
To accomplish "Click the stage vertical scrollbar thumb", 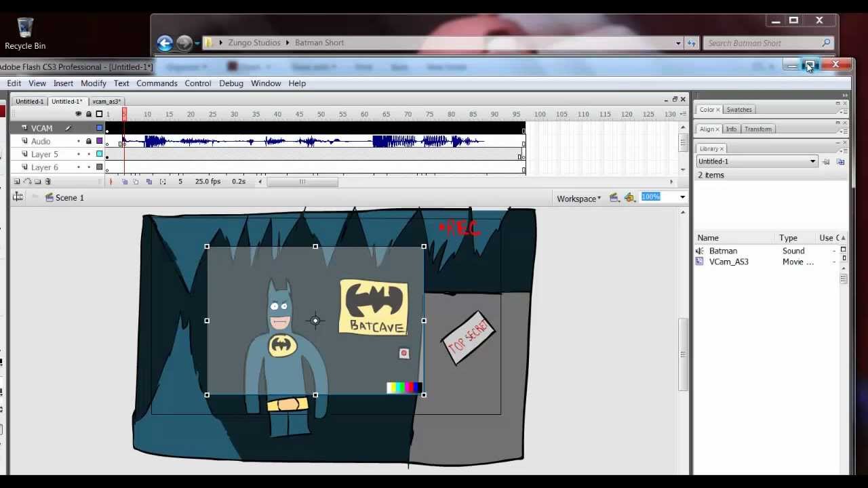I will click(683, 354).
